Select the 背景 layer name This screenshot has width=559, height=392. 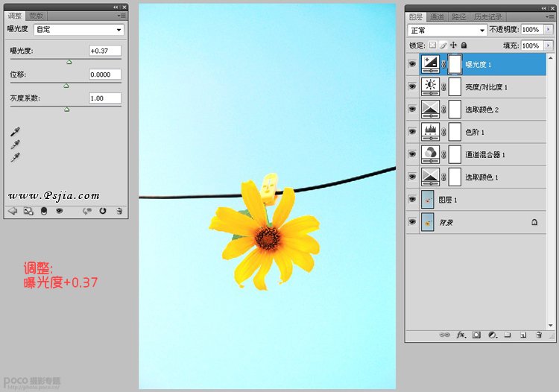446,223
